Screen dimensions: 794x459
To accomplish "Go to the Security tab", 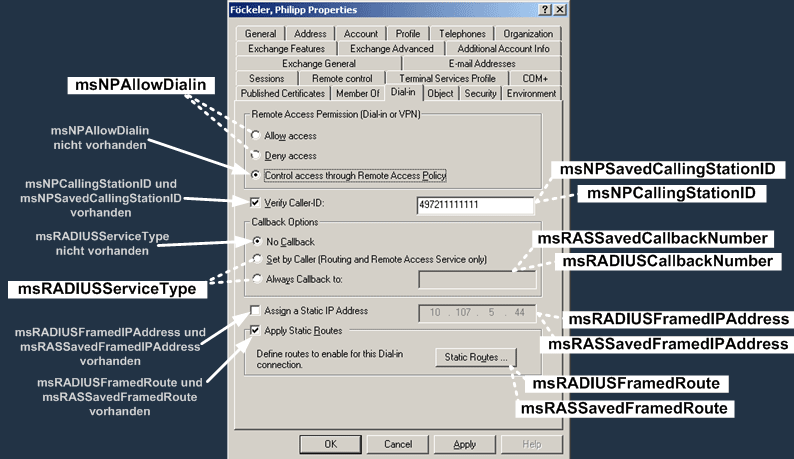I will 481,93.
